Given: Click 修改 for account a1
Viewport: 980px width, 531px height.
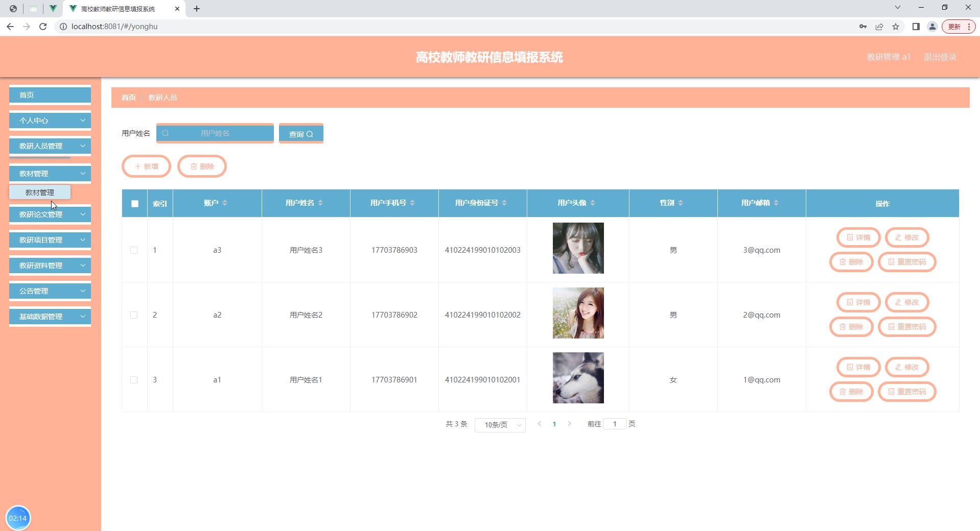Looking at the screenshot, I should [907, 367].
